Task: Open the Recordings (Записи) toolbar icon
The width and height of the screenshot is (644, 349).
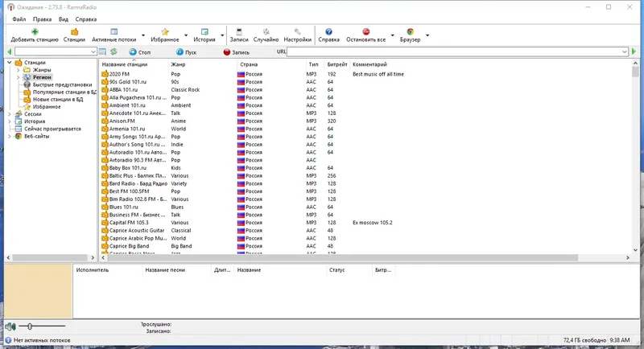Action: tap(239, 32)
